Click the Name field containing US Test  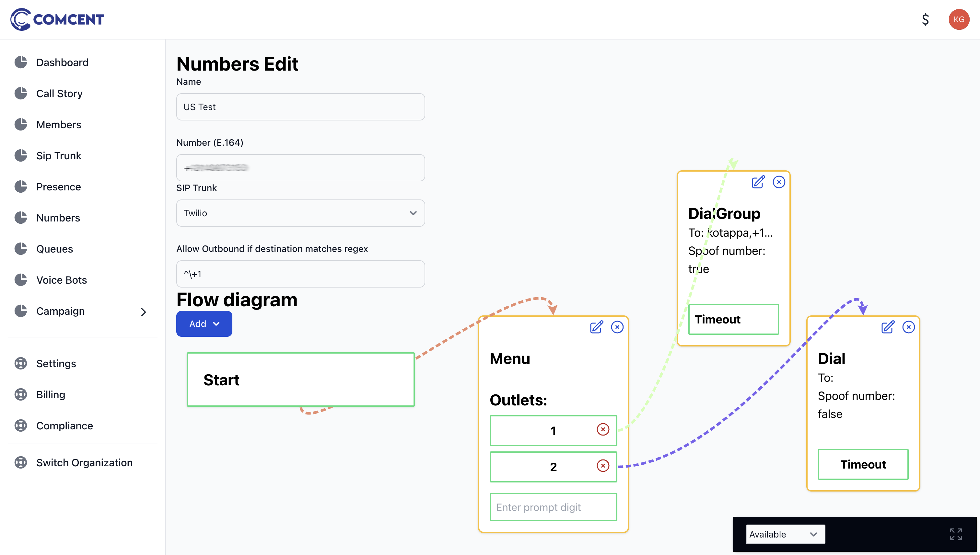tap(301, 107)
